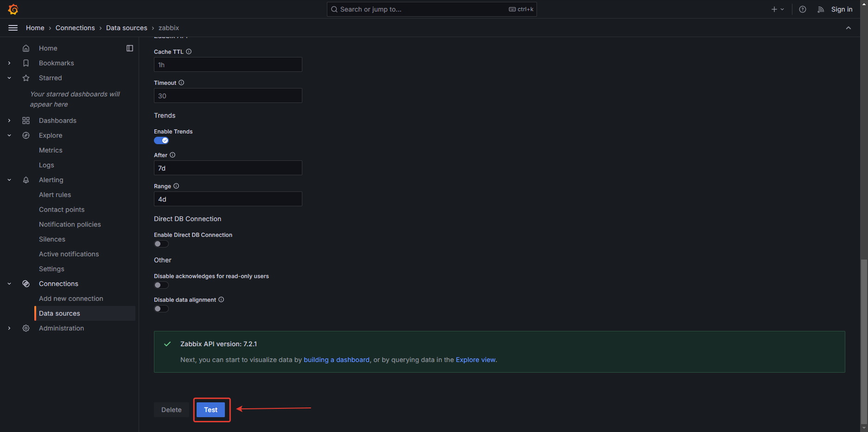Click the Cache TTL input field
This screenshot has width=868, height=432.
[x=228, y=64]
